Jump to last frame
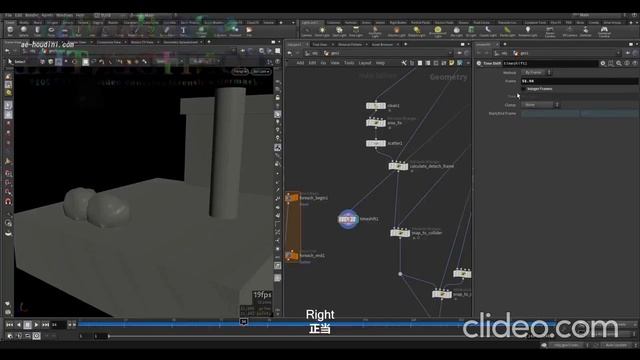The image size is (640, 360). [x=45, y=324]
